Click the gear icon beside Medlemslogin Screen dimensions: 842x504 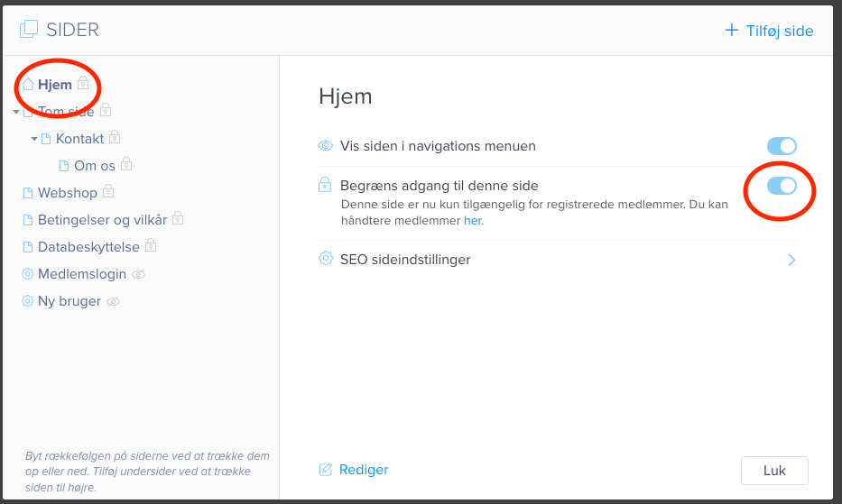27,274
